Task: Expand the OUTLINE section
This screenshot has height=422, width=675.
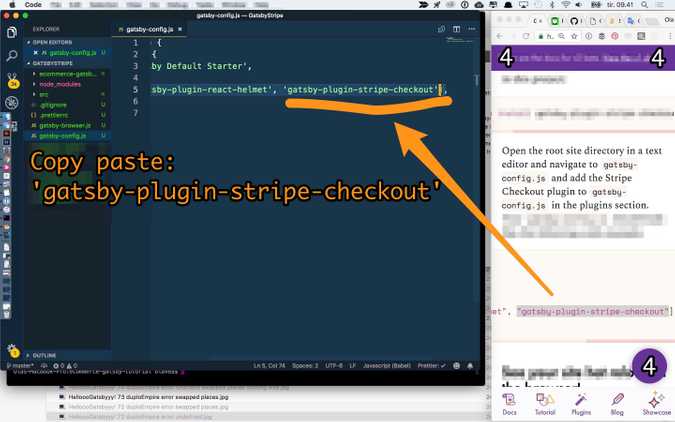Action: click(x=45, y=355)
